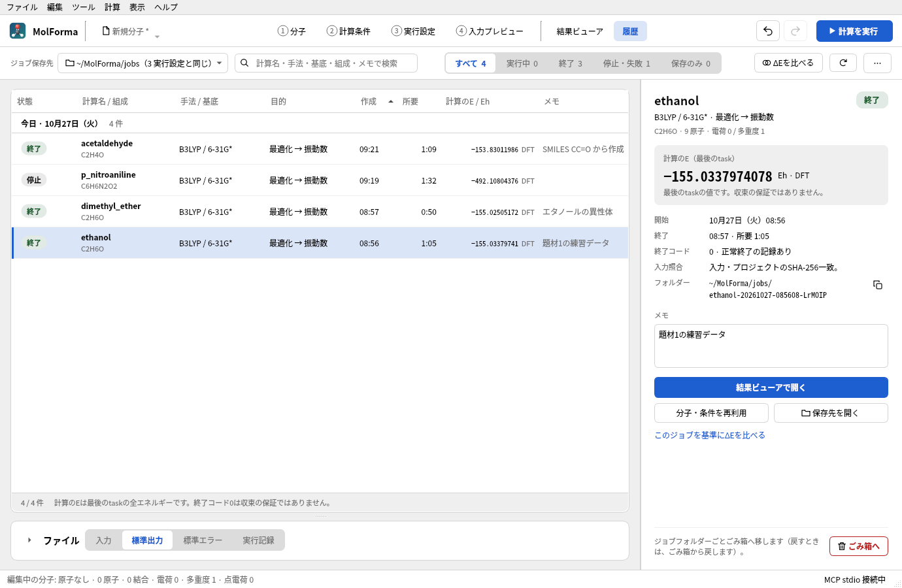
Task: Show the 入力 file tab
Action: 103,540
